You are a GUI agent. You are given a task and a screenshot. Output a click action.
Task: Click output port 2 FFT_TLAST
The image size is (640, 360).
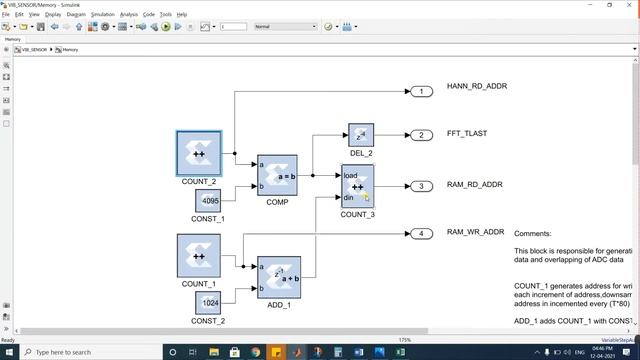point(422,135)
